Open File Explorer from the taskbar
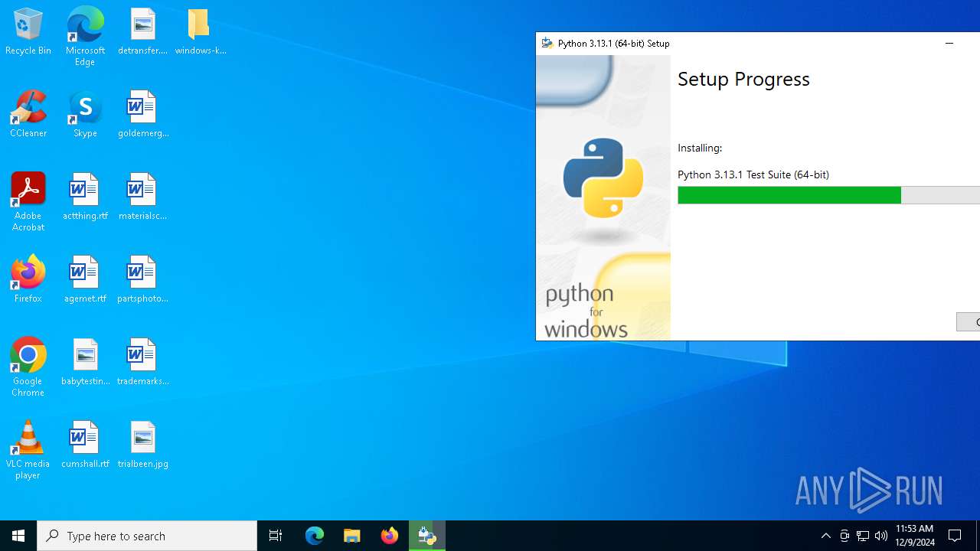The height and width of the screenshot is (551, 980). (x=352, y=536)
